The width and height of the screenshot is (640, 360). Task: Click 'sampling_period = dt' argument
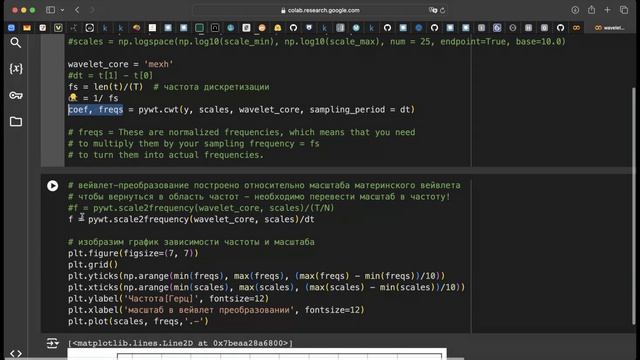360,109
